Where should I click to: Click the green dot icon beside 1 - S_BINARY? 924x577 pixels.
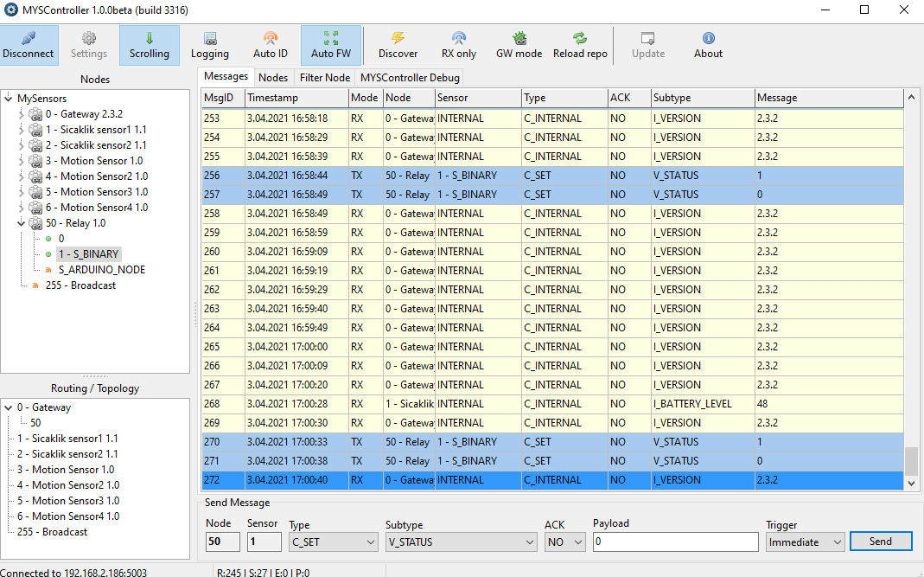coord(48,254)
